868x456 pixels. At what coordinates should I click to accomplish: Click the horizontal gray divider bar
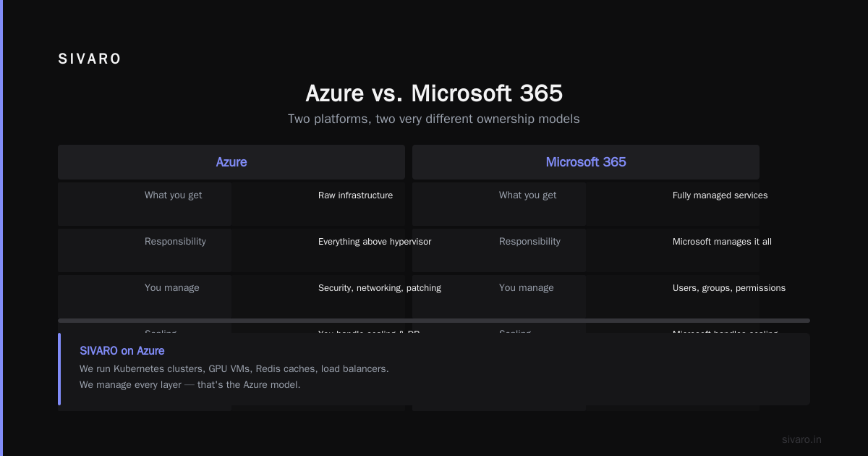click(x=434, y=320)
